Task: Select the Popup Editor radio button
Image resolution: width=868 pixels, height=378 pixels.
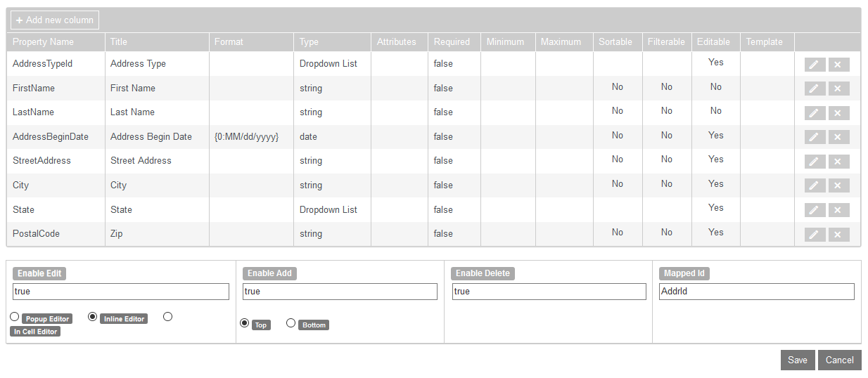Action: tap(15, 317)
